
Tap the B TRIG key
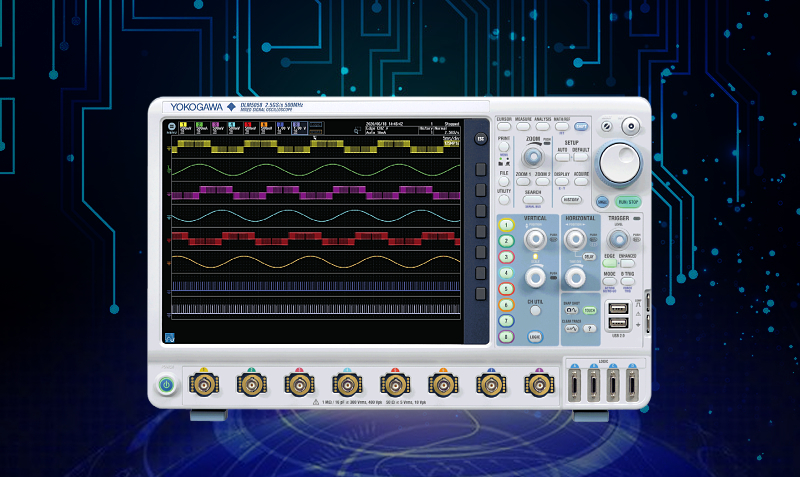(x=627, y=282)
